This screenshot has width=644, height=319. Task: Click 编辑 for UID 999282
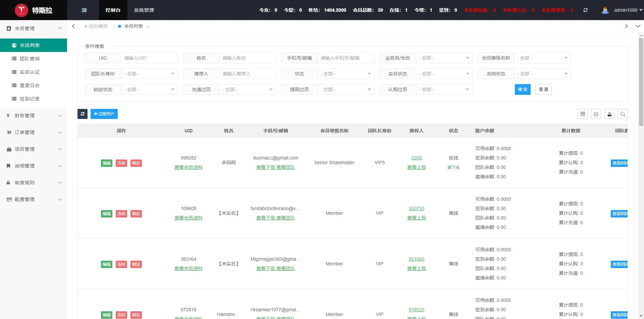click(107, 163)
